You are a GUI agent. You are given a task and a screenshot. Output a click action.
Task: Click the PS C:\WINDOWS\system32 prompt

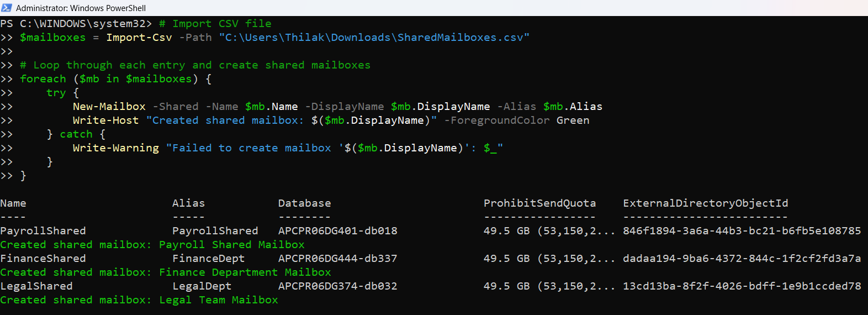point(76,24)
